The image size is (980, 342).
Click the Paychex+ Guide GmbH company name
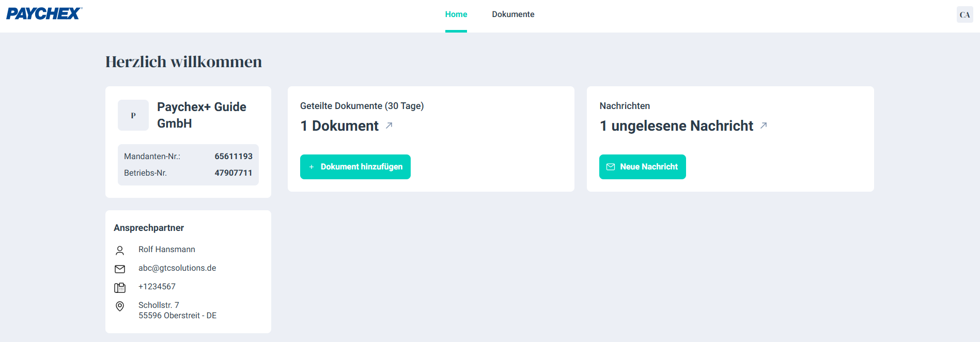pos(201,115)
